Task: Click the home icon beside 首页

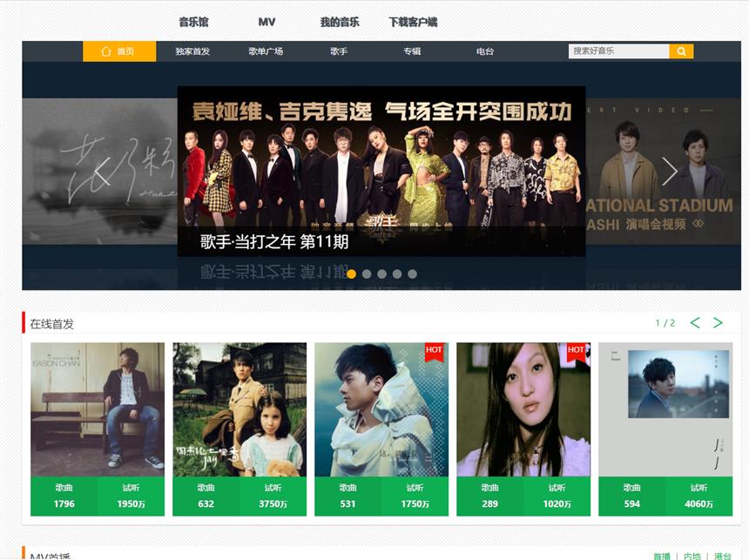Action: 106,51
